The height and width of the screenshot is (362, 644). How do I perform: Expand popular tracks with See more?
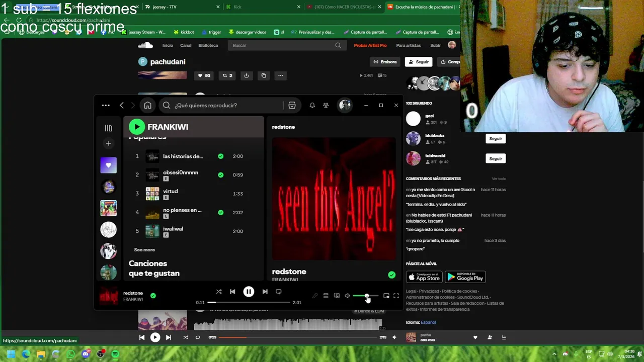[144, 250]
